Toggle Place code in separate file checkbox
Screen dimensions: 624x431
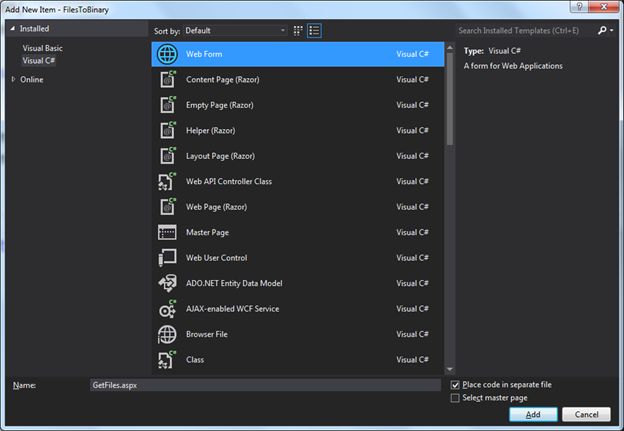click(x=455, y=385)
